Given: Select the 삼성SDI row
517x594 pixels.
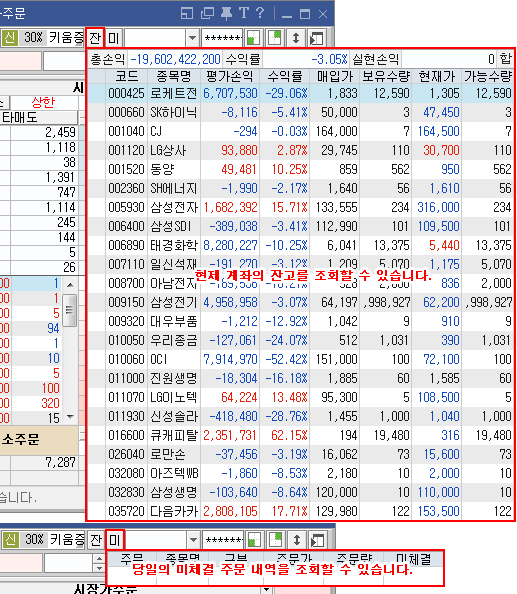Looking at the screenshot, I should click(x=301, y=226).
